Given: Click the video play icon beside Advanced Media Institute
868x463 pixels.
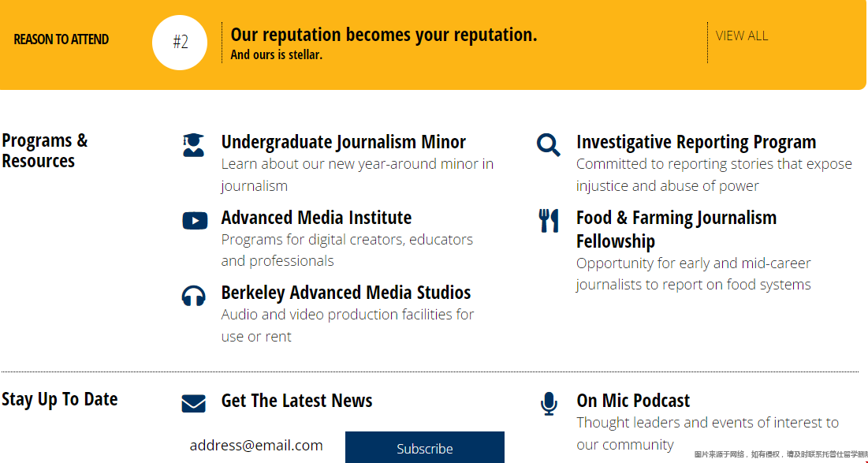Looking at the screenshot, I should click(195, 220).
